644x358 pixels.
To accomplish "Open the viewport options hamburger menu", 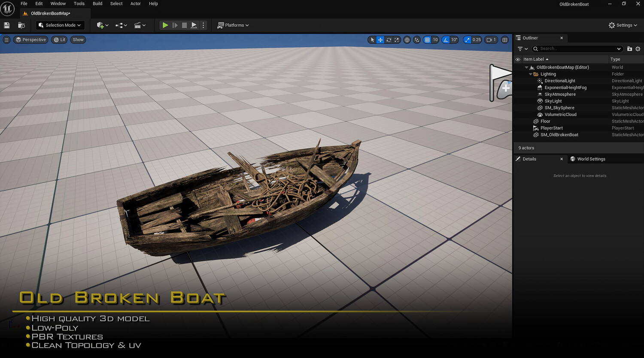I will 6,40.
